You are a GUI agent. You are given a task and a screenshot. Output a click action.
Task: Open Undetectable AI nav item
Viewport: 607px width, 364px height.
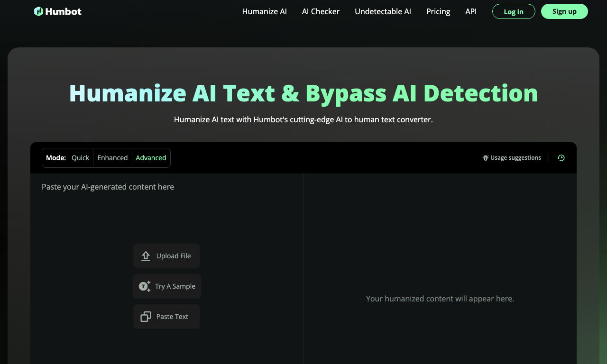coord(383,11)
